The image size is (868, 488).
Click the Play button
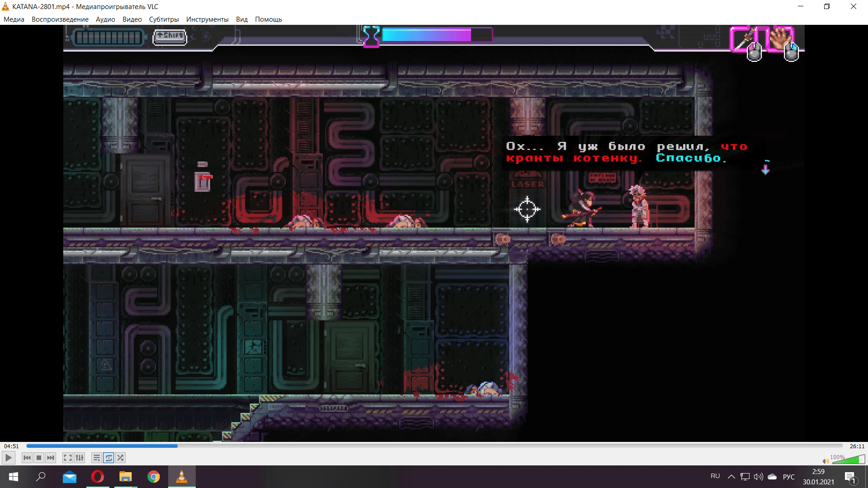click(x=8, y=458)
